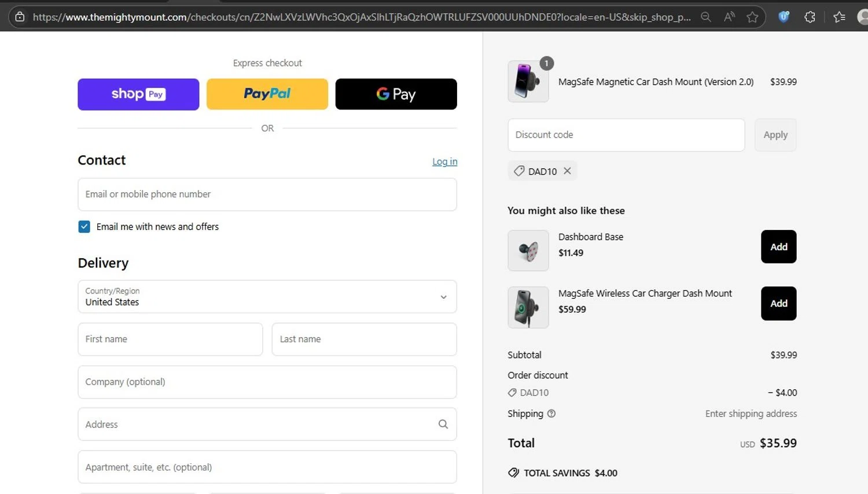
Task: Click the site info lock icon in address bar
Action: pyautogui.click(x=20, y=17)
